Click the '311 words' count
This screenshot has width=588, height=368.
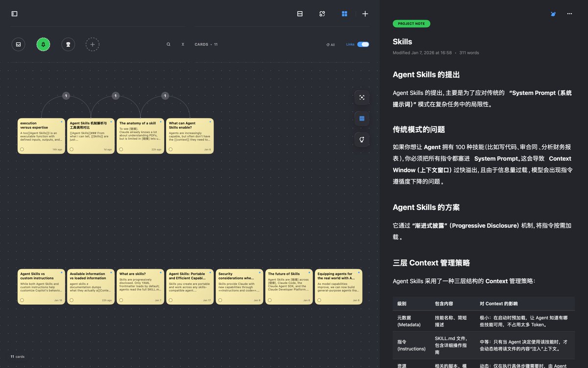(x=469, y=53)
